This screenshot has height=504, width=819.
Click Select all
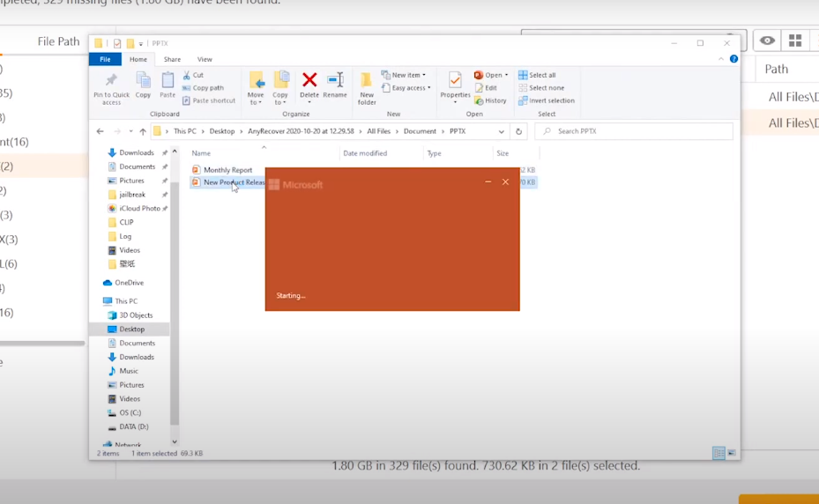click(537, 75)
